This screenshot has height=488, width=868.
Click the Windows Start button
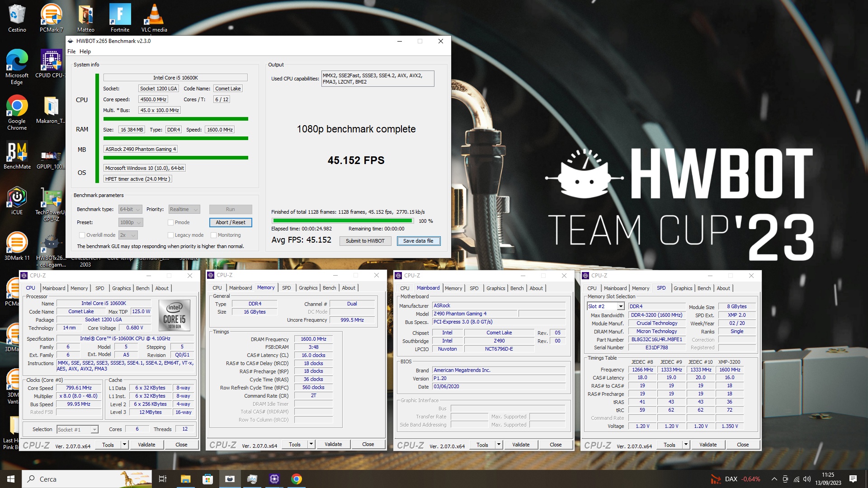pos(11,479)
